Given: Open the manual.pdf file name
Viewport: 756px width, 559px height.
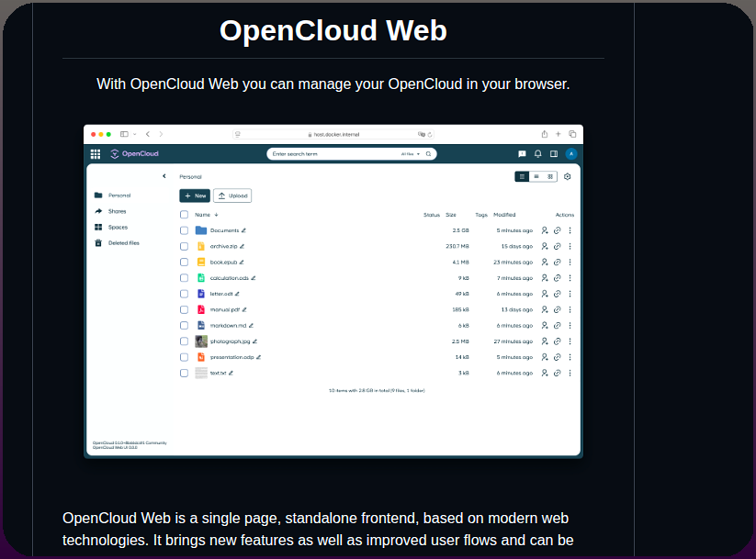Looking at the screenshot, I should (225, 310).
